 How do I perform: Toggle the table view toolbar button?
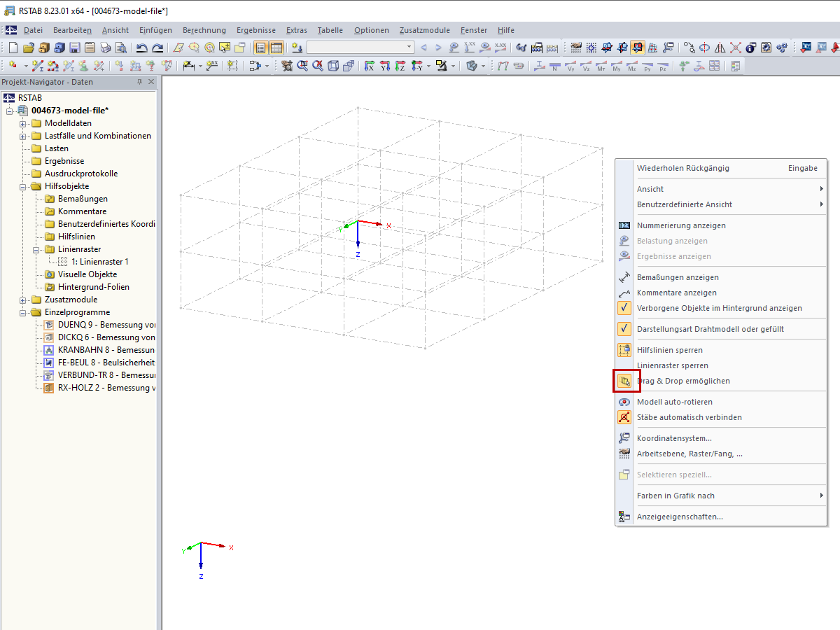tap(276, 48)
